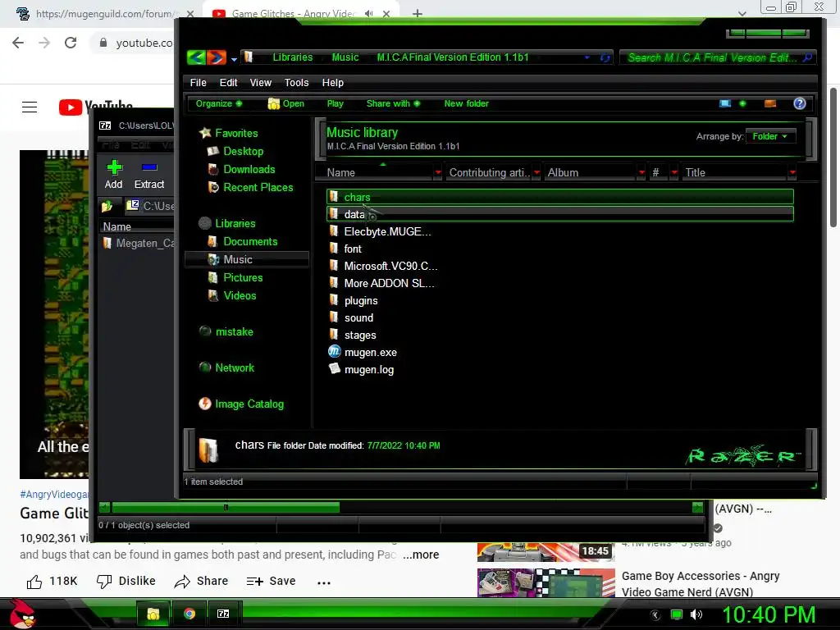
Task: Expand the description with ...more
Action: (421, 555)
